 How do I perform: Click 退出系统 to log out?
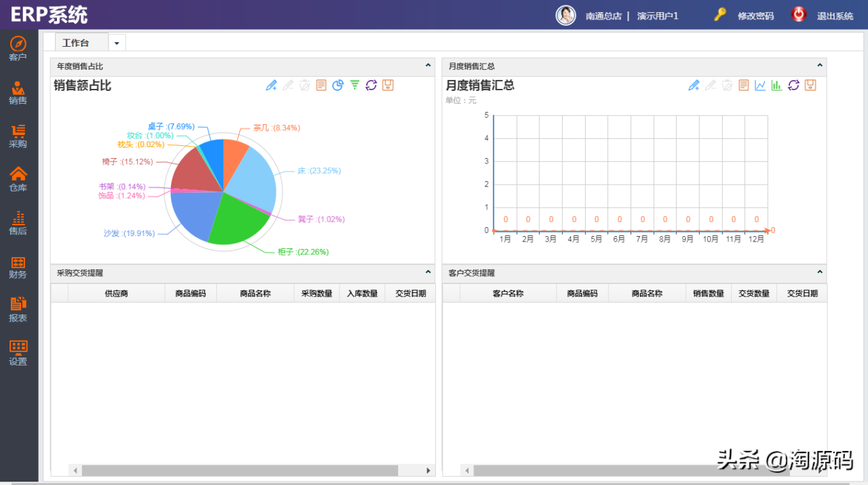835,16
